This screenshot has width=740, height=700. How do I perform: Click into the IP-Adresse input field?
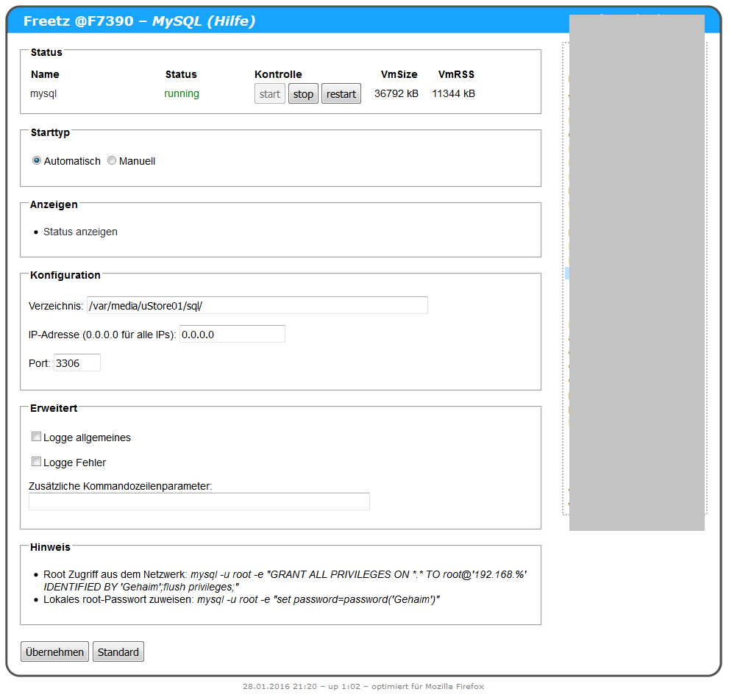(x=232, y=334)
